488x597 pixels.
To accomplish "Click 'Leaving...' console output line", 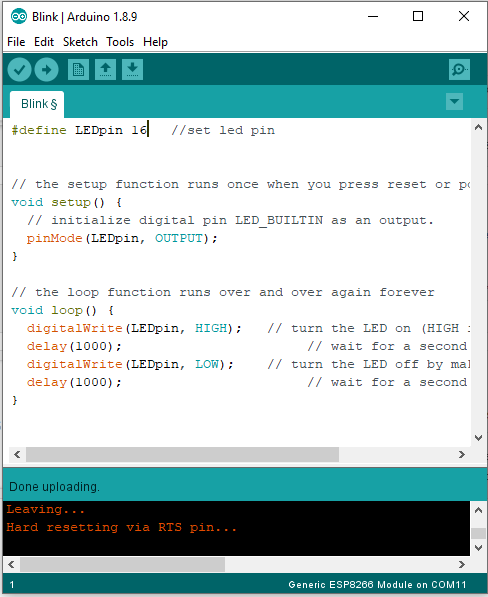I will (x=45, y=509).
